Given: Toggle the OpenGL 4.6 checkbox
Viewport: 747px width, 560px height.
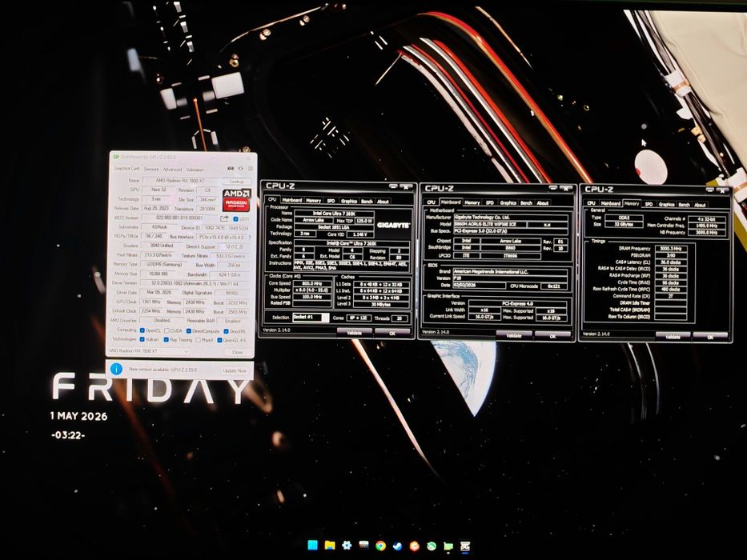Looking at the screenshot, I should click(219, 341).
